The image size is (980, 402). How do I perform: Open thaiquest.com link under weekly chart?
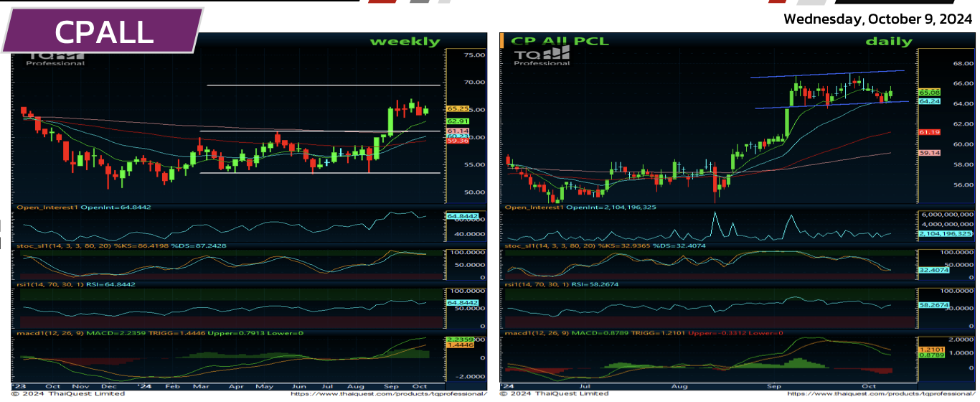point(389,393)
